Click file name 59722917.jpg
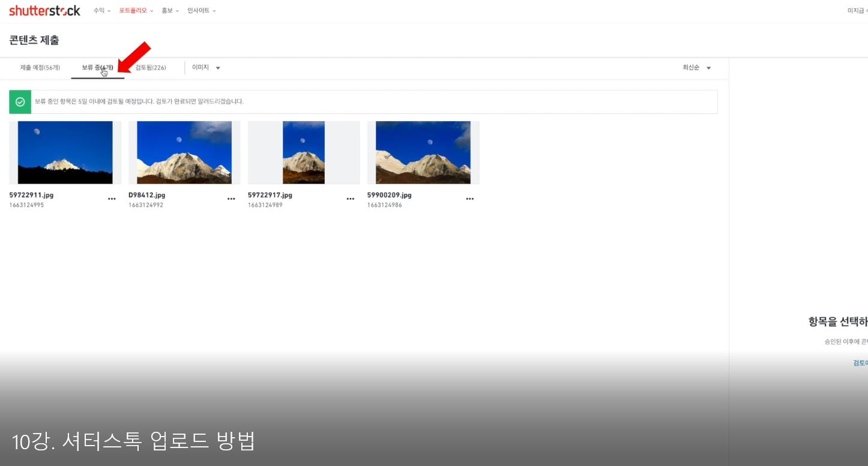Screen dimensions: 868x466 click(270, 196)
